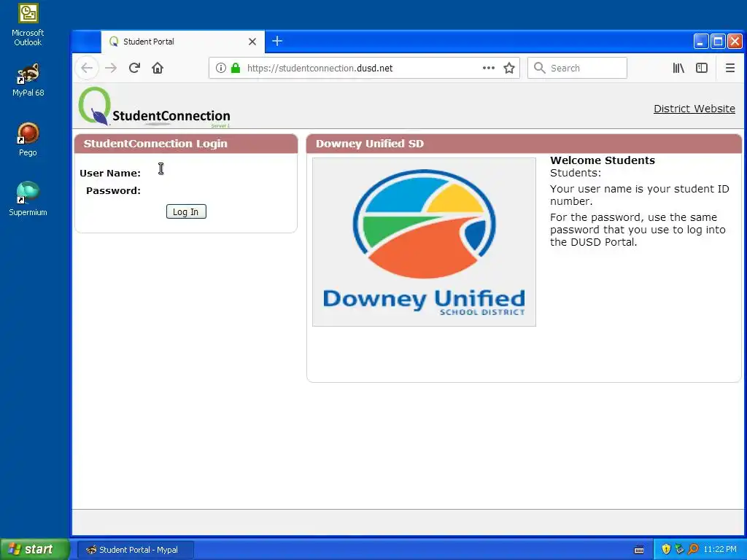Viewport: 747px width, 560px height.
Task: Open the District Website link
Action: (694, 109)
